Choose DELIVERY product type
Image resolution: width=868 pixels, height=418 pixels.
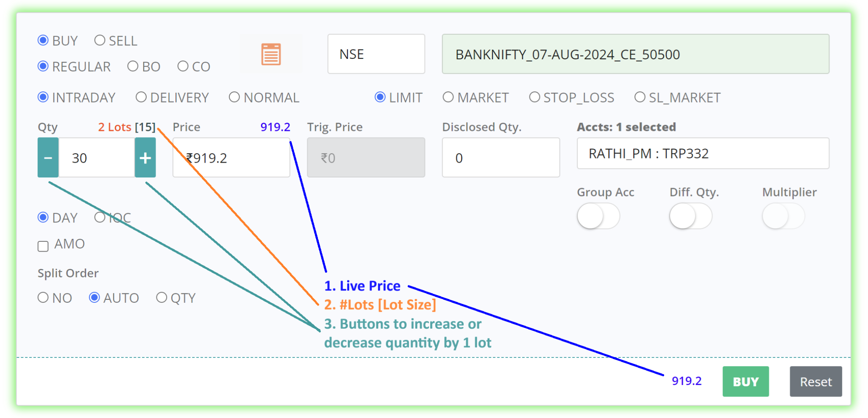pyautogui.click(x=141, y=97)
